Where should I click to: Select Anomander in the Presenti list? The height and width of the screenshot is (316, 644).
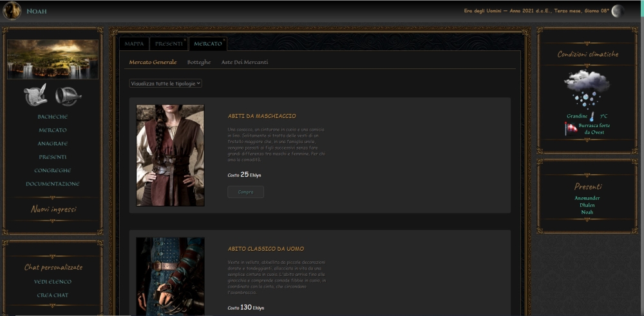(x=587, y=198)
